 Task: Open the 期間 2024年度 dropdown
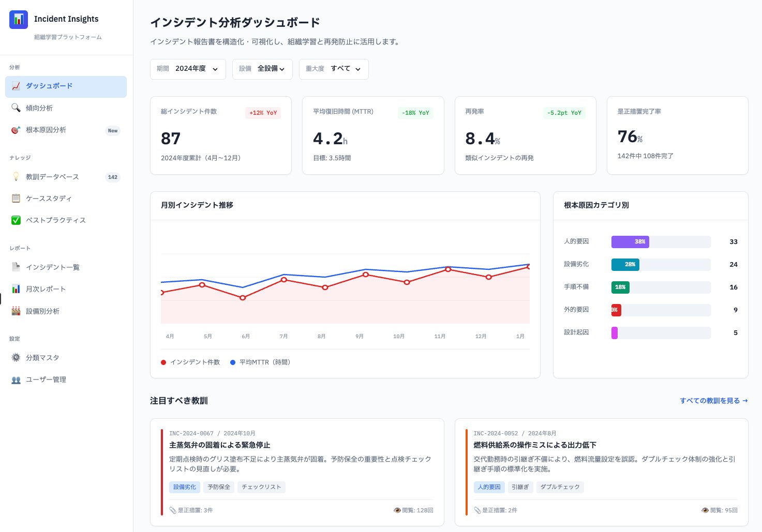tap(188, 69)
